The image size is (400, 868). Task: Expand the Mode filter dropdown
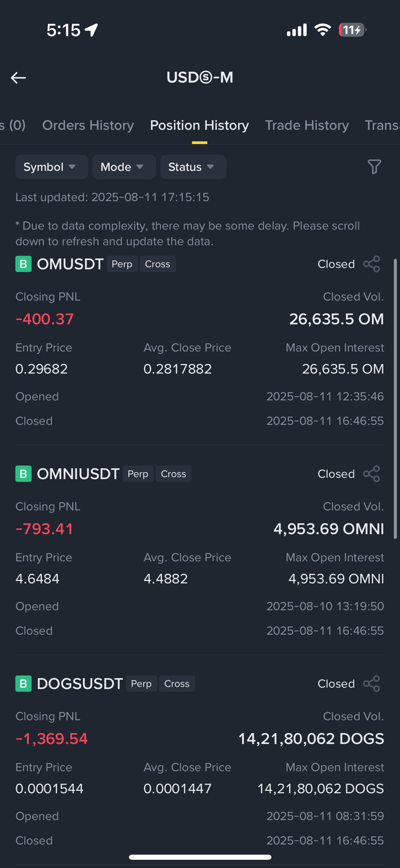coord(124,167)
